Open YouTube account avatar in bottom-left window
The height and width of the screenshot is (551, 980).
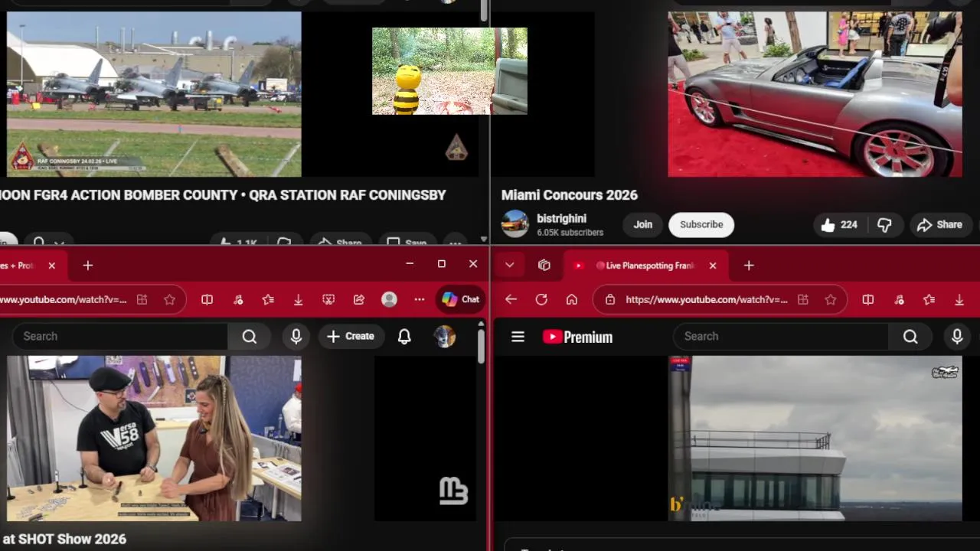pyautogui.click(x=444, y=336)
